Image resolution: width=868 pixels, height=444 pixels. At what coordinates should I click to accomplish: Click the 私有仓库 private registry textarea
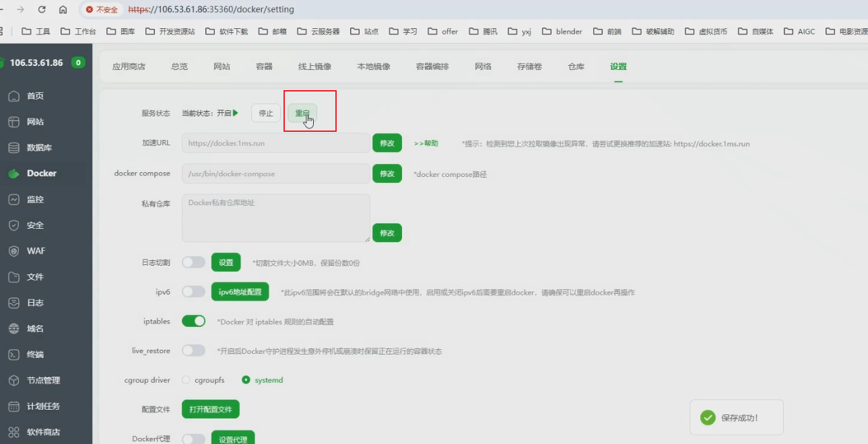point(275,217)
